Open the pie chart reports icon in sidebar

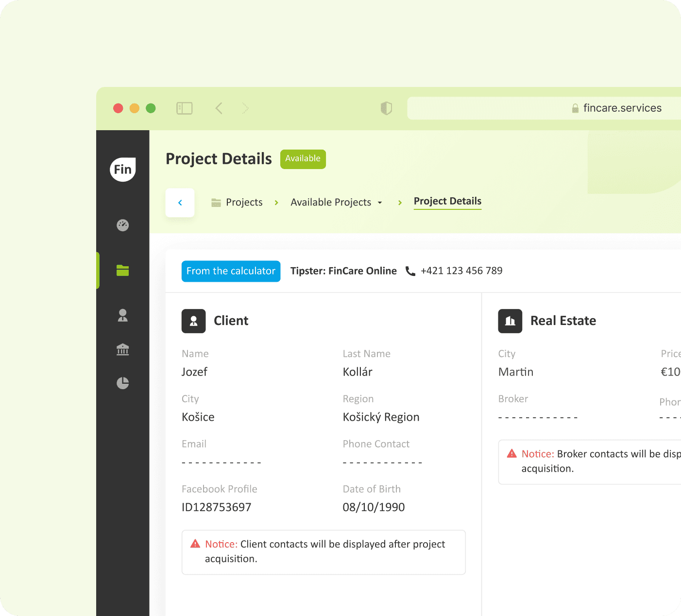tap(123, 383)
